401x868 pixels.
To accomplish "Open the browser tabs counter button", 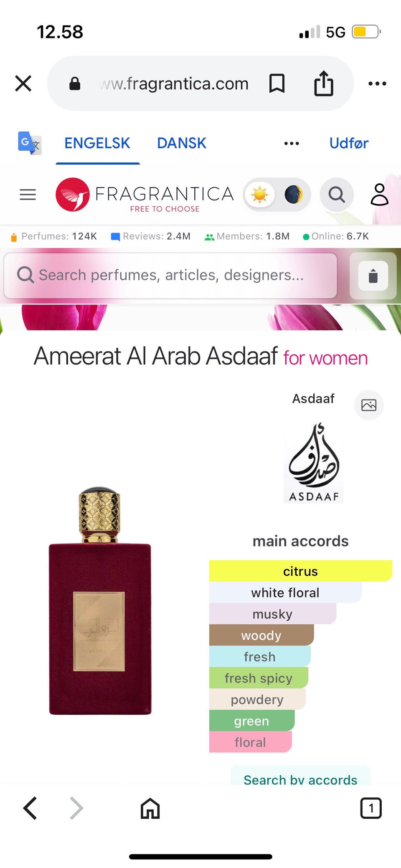I will [371, 808].
